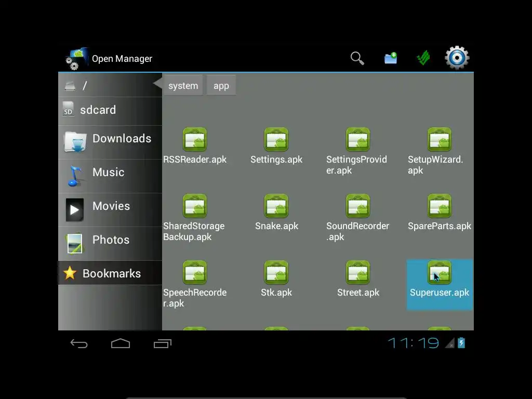
Task: Click the Street.apk file name
Action: pyautogui.click(x=358, y=292)
